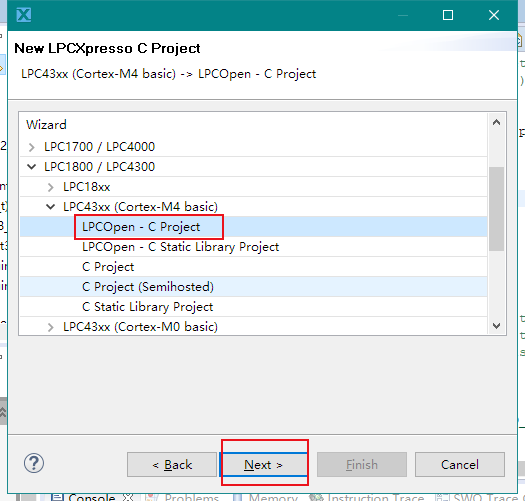525x501 pixels.
Task: Cancel the new project wizard
Action: click(x=460, y=464)
